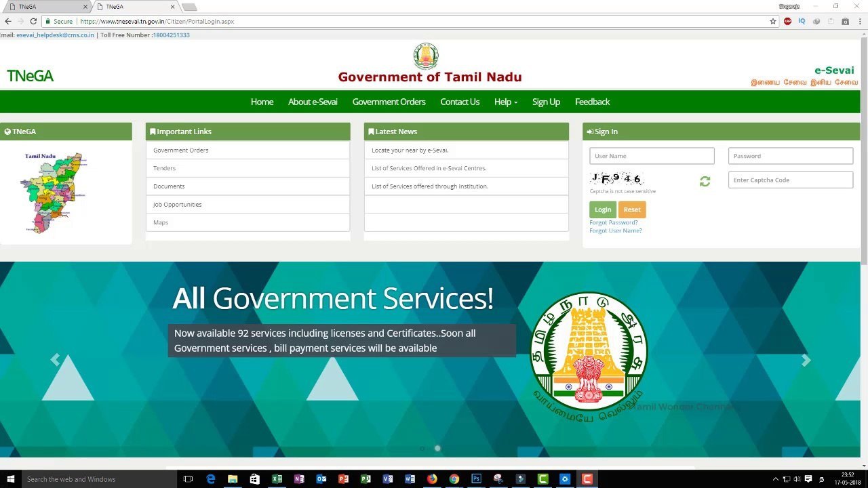This screenshot has width=868, height=488.
Task: Open Publisher from the taskbar
Action: pyautogui.click(x=366, y=479)
